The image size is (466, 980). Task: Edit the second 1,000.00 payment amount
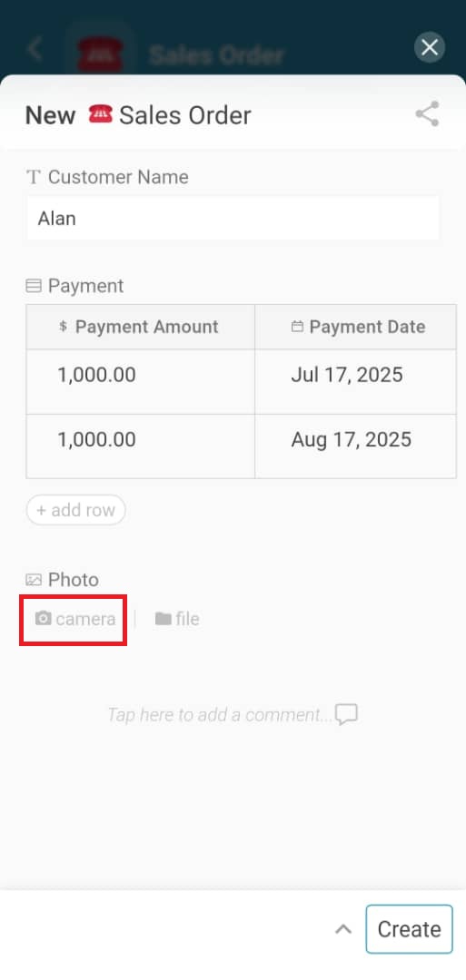pos(141,446)
